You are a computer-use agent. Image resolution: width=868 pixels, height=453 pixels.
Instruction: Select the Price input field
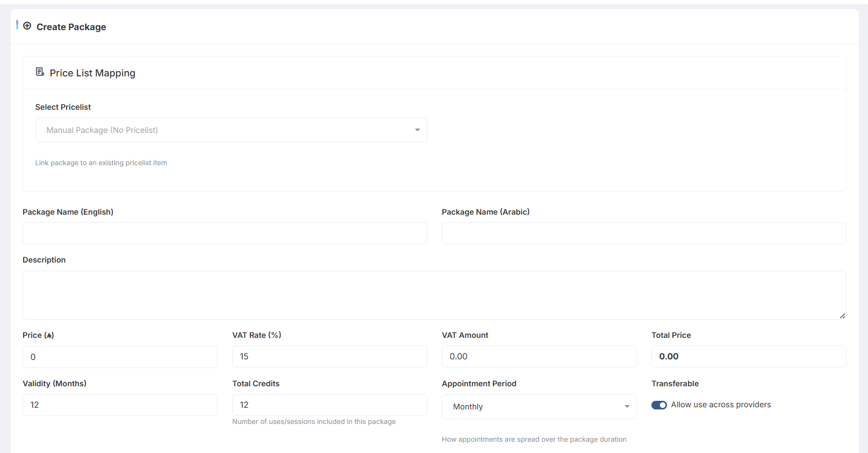(x=120, y=357)
